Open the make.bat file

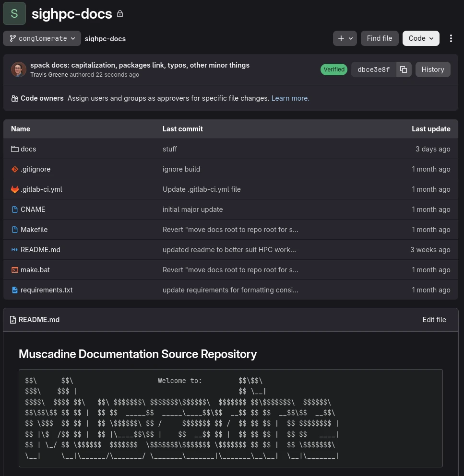point(35,270)
